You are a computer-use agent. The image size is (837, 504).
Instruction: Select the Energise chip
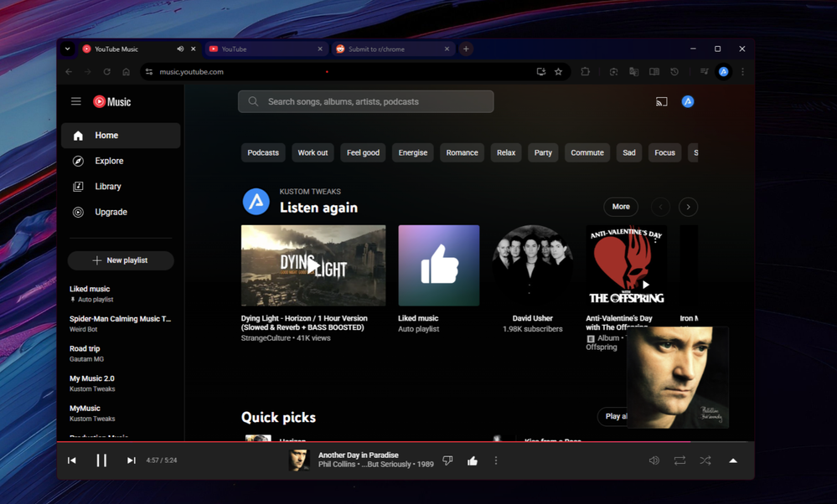[x=412, y=152]
